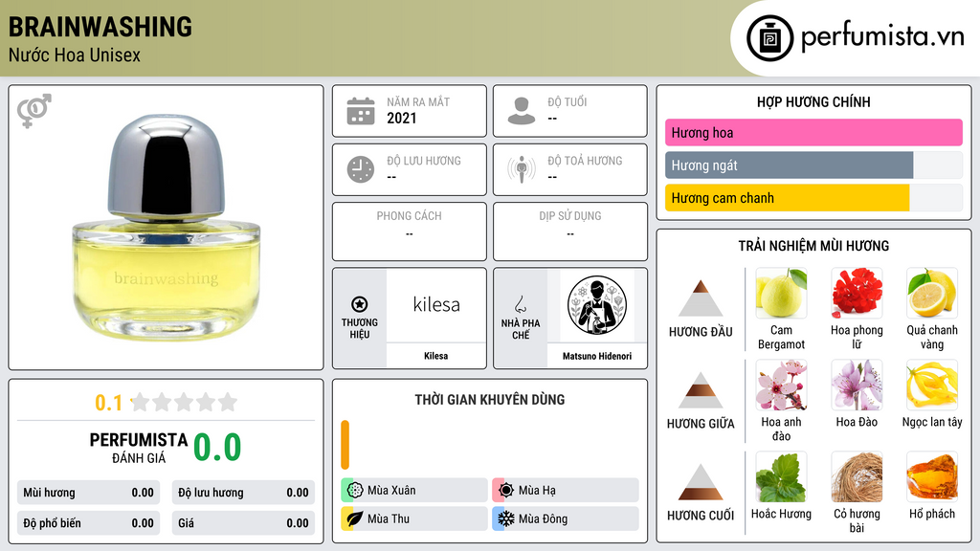Click the PERFUMISTA đánh giá label
This screenshot has width=980, height=551.
click(x=139, y=448)
